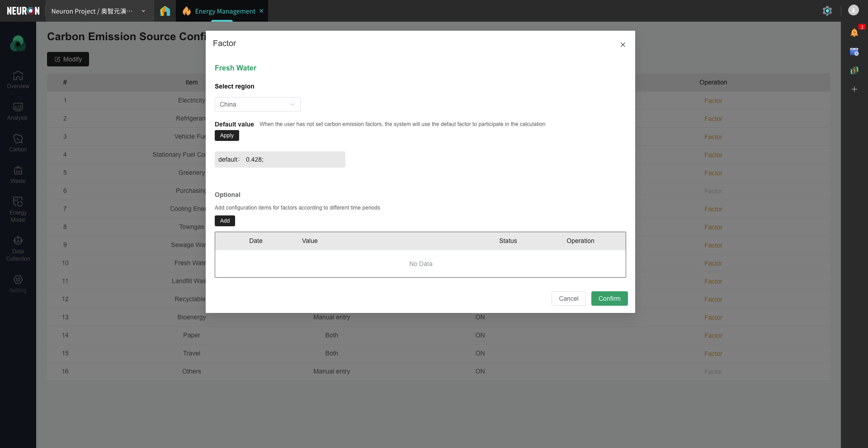Click the calendar icon in right panel
The width and height of the screenshot is (868, 448).
854,51
